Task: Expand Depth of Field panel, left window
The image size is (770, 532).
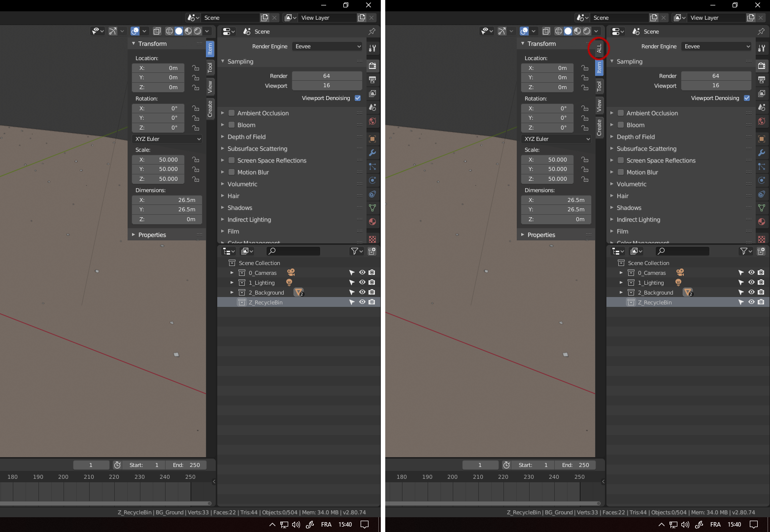Action: 223,136
